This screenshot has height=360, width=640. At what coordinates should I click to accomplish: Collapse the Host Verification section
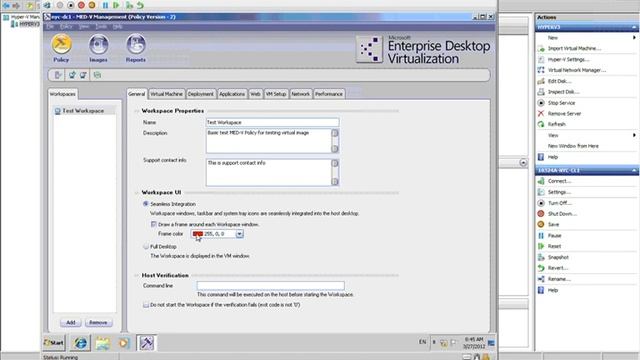pos(136,276)
